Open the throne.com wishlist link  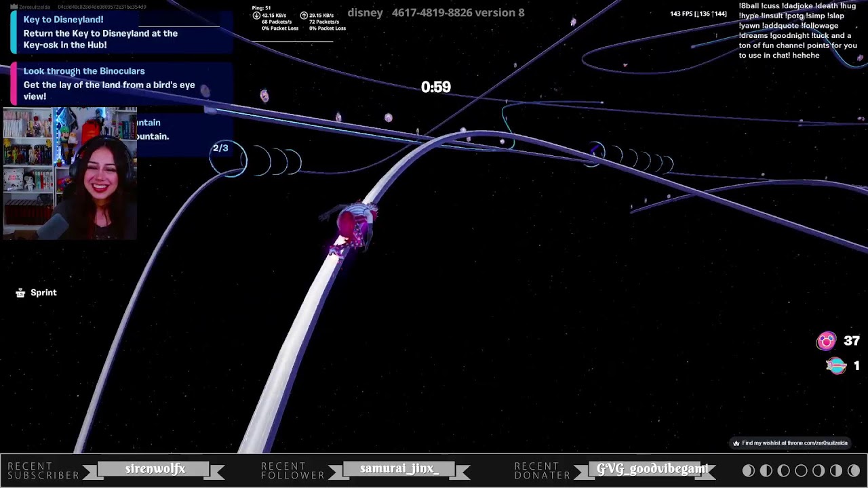[x=794, y=443]
